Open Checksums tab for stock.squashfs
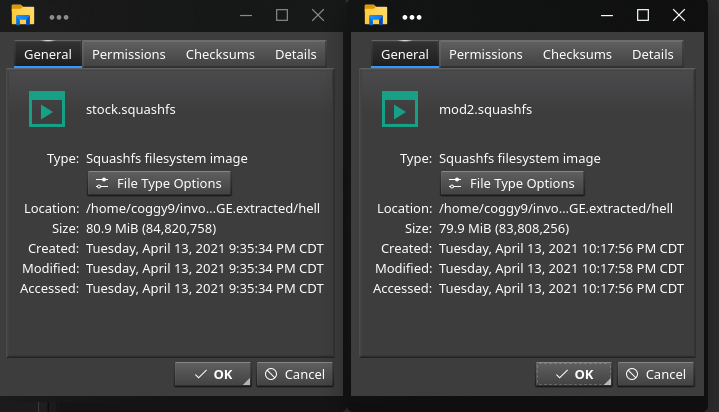 click(x=220, y=54)
